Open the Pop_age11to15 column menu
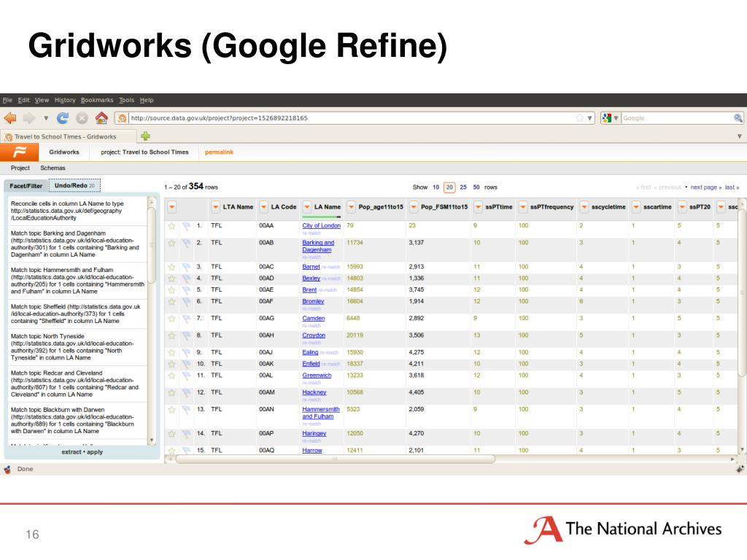The width and height of the screenshot is (747, 560). click(351, 207)
